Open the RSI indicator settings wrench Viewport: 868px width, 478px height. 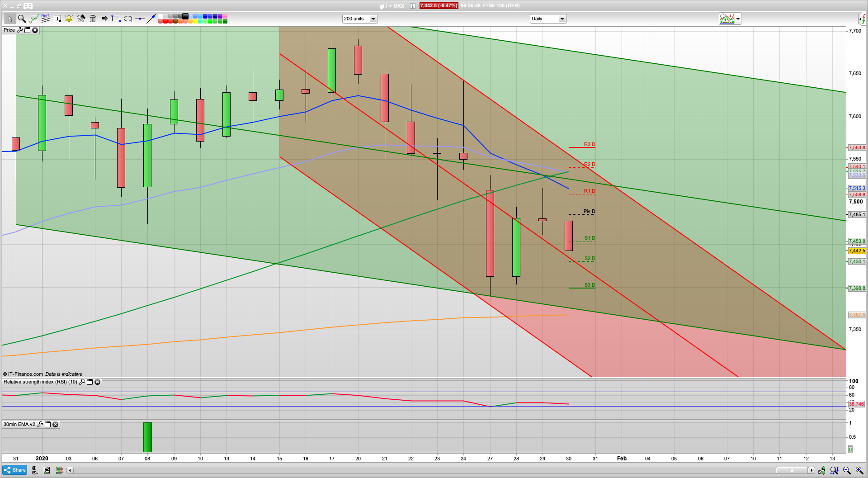click(x=82, y=382)
